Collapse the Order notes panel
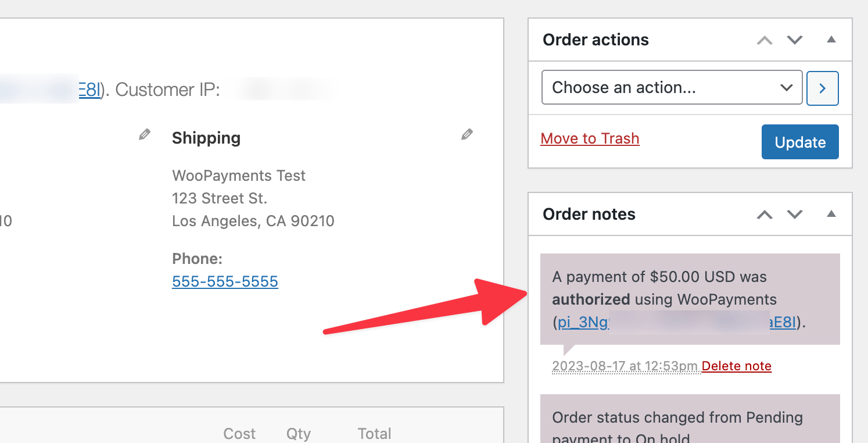Viewport: 868px width, 443px height. (831, 214)
